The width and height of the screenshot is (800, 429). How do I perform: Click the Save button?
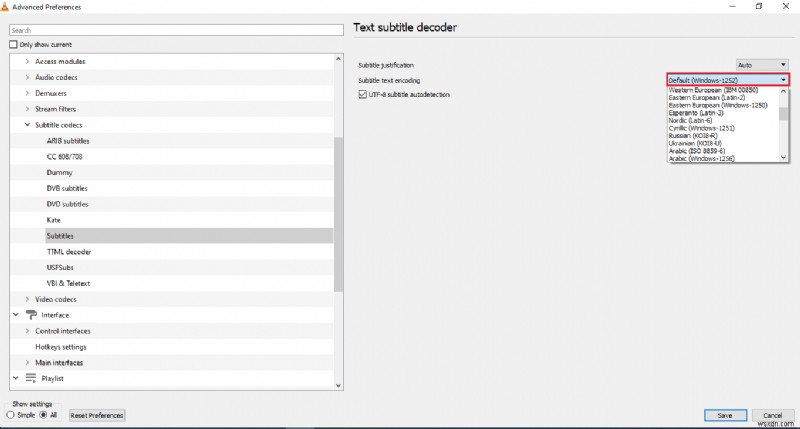point(725,415)
